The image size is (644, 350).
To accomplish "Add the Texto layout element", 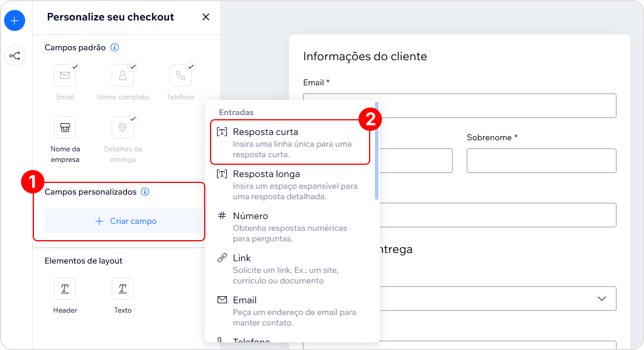I will point(123,289).
